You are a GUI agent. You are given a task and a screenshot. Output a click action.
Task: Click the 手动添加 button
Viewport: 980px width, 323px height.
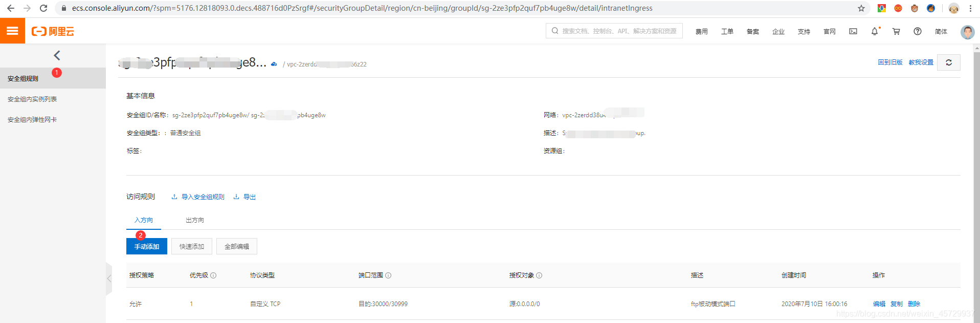tap(147, 246)
